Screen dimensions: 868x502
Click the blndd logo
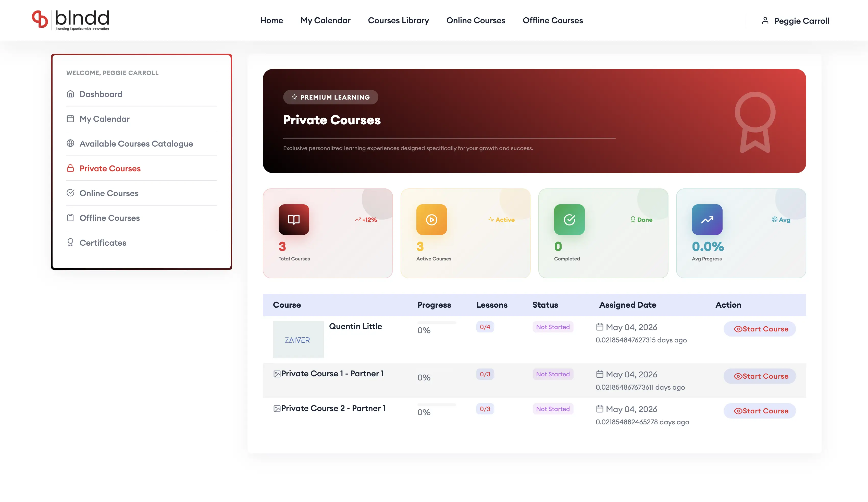(71, 20)
